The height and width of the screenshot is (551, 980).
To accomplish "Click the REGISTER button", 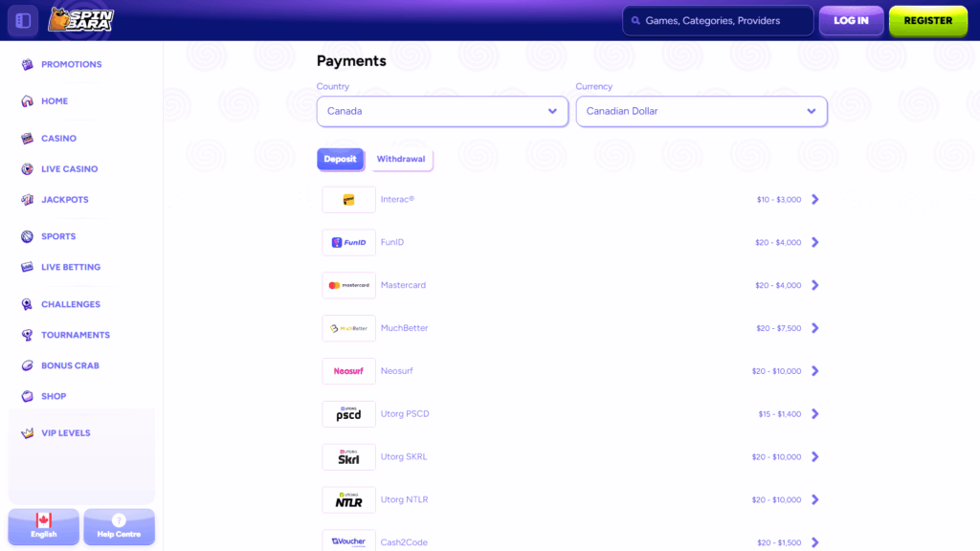I will point(927,20).
